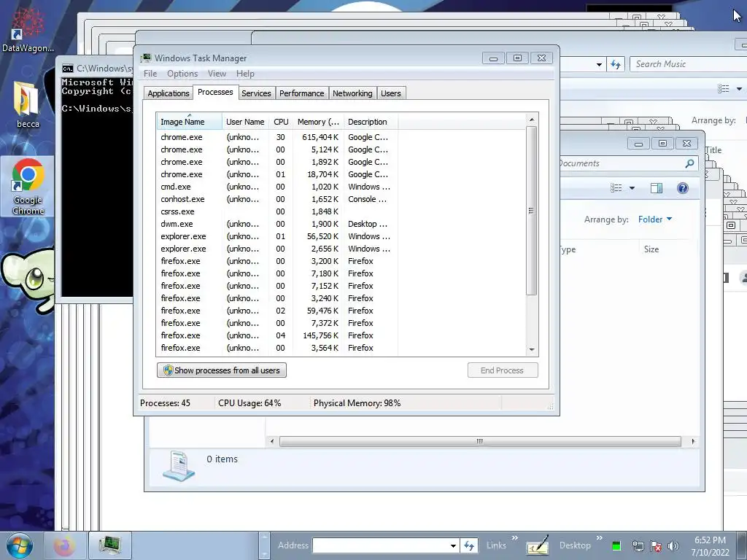Select Firefox icon in taskbar
The image size is (747, 560).
point(64,545)
